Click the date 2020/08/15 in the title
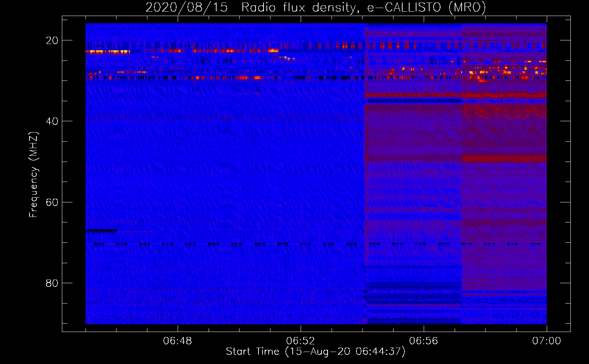The width and height of the screenshot is (589, 364). pos(187,7)
